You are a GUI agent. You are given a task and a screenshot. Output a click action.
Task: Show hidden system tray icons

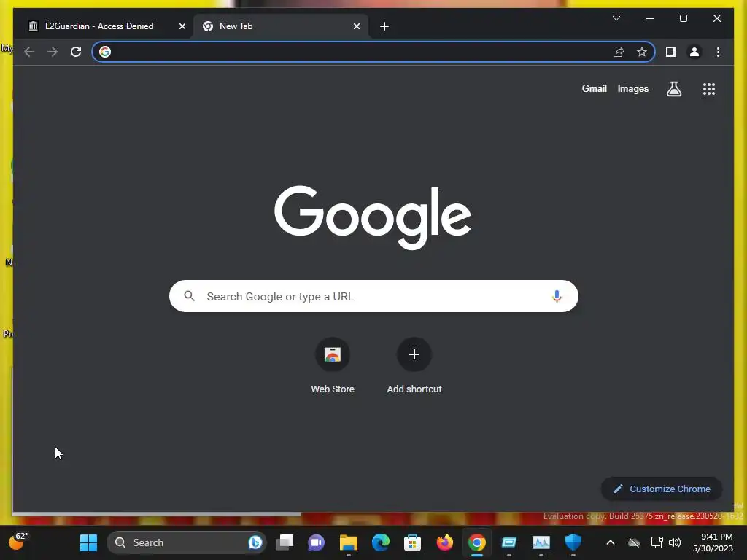pos(611,542)
